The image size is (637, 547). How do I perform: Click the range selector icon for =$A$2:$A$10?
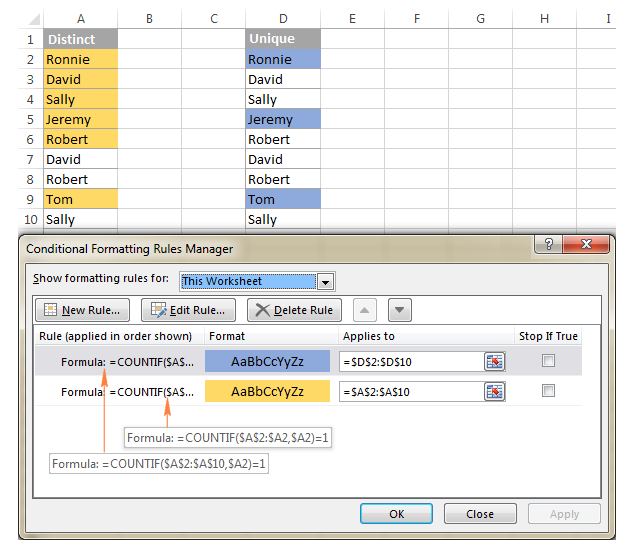pos(493,392)
